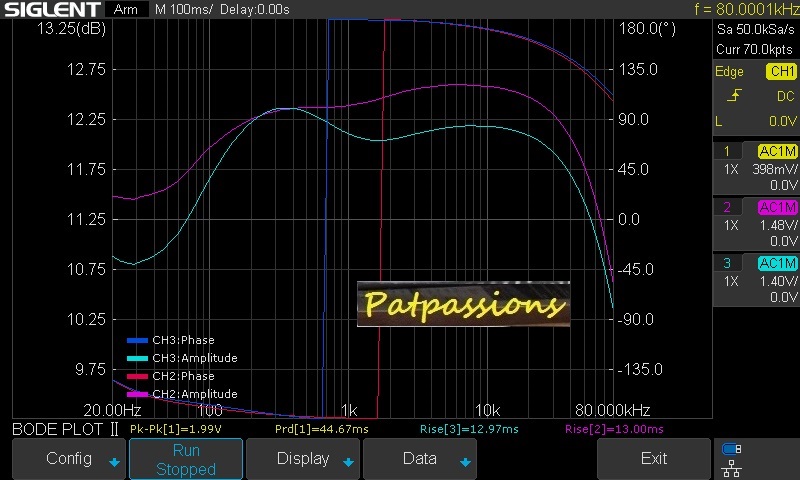Click the USB connection status icon
Viewport: 800px width, 480px height.
click(x=731, y=449)
